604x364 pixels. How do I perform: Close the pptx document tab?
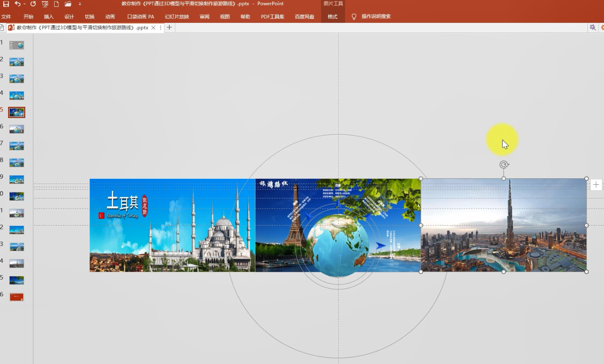(153, 28)
